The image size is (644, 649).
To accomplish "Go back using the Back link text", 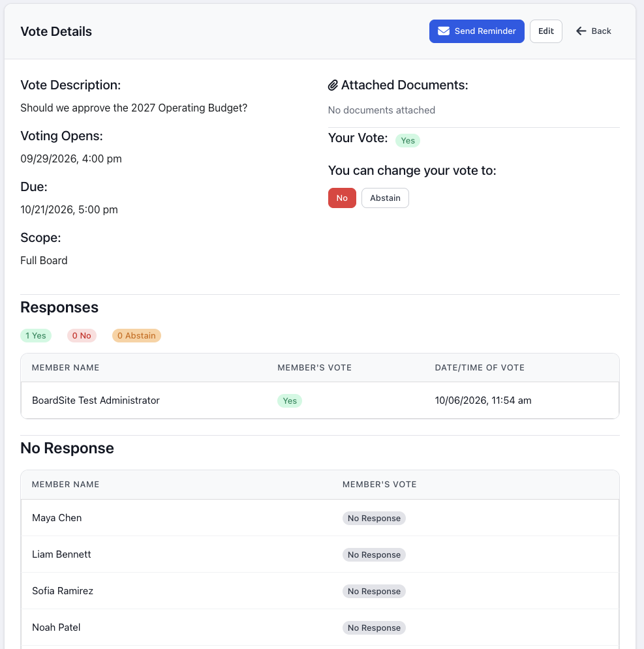I will (602, 31).
